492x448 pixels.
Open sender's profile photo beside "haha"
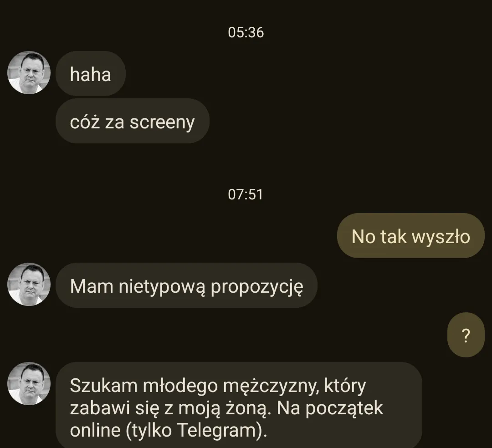(x=29, y=73)
